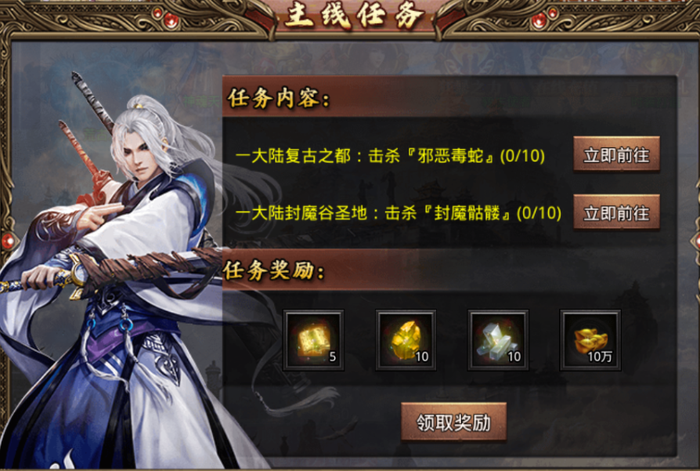
Task: Select the white crystal shard reward icon
Action: 498,340
